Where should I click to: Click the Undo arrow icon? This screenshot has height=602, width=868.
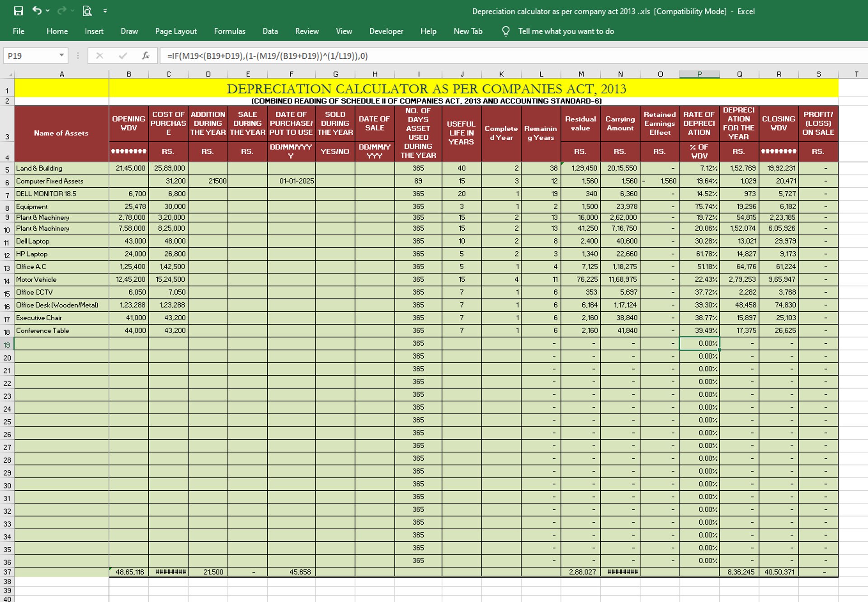[x=37, y=10]
